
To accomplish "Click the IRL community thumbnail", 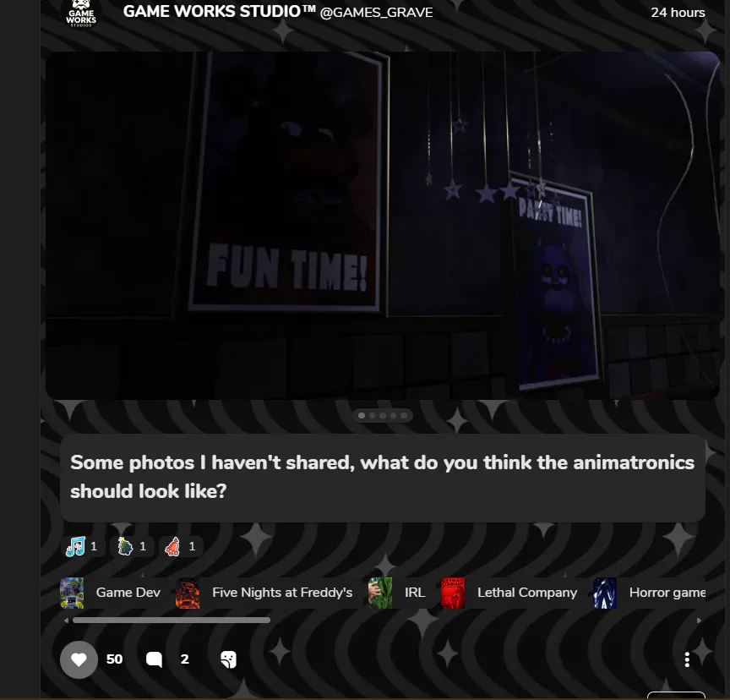I will click(x=380, y=593).
